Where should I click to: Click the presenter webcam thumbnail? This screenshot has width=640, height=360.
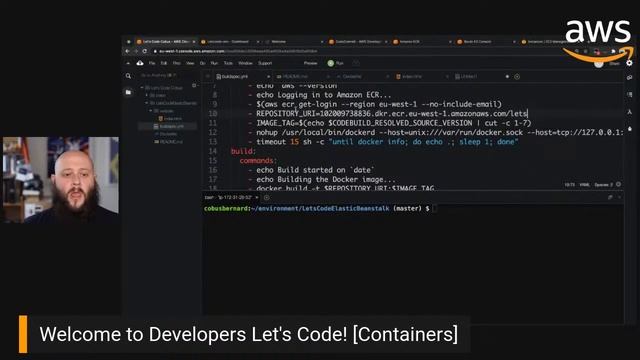click(60, 180)
